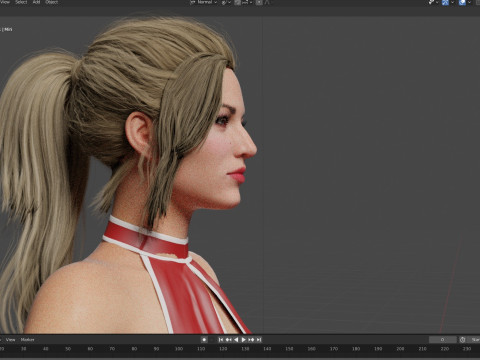Viewport: 480px width, 360px height.
Task: Toggle the auto keying record button
Action: [x=204, y=340]
